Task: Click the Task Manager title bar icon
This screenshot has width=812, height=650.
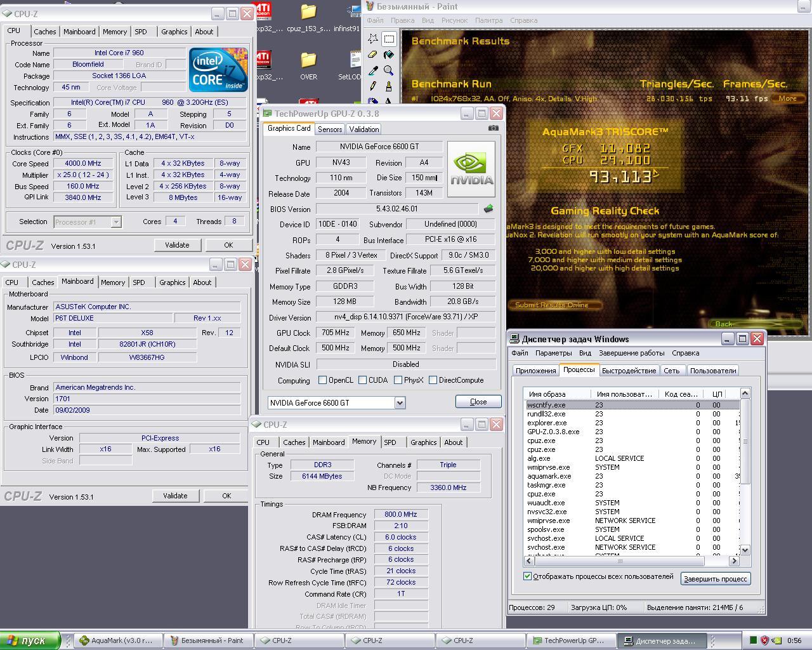Action: click(x=514, y=339)
